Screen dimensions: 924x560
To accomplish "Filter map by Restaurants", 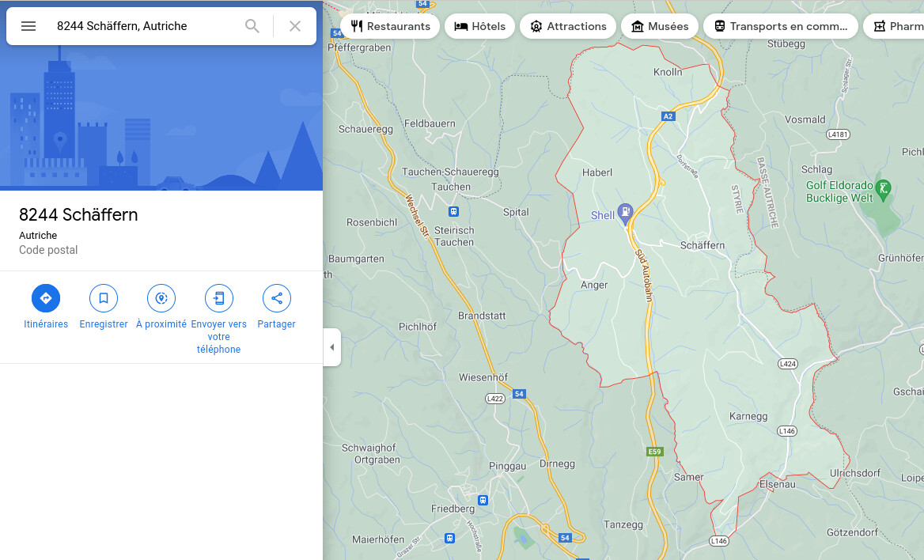I will (x=390, y=26).
